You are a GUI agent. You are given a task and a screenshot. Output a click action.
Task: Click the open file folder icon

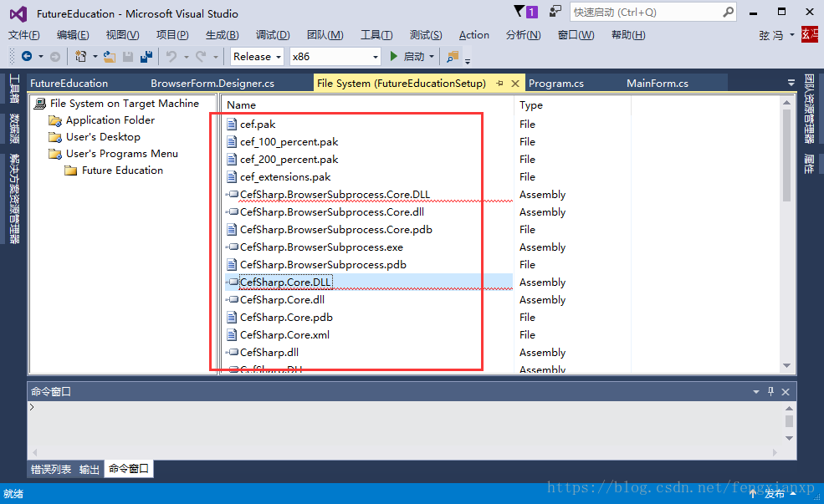click(110, 56)
